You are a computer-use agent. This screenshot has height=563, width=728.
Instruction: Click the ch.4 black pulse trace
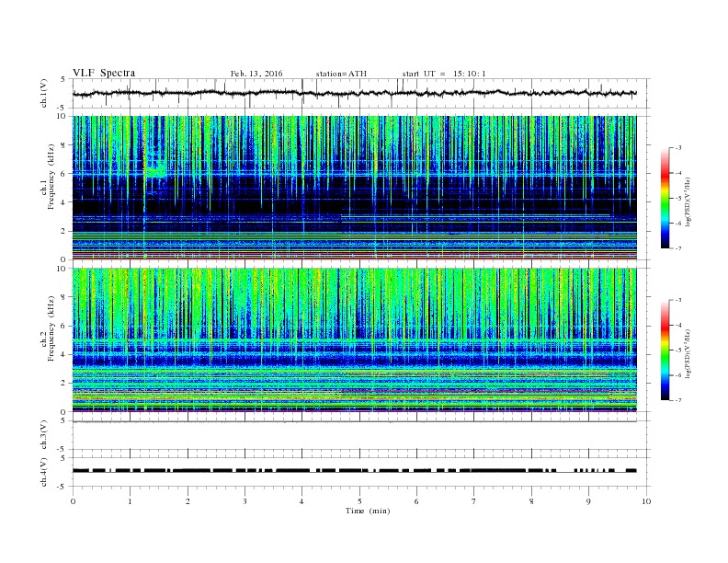355,471
